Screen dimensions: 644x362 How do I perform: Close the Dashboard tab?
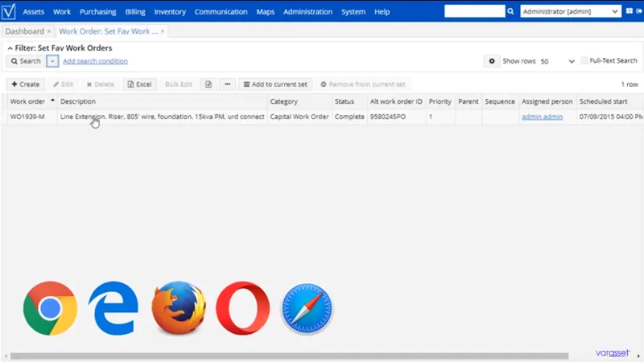[49, 31]
